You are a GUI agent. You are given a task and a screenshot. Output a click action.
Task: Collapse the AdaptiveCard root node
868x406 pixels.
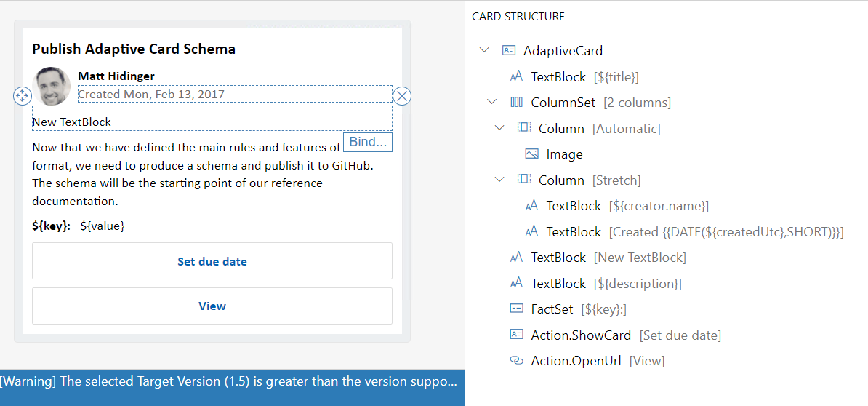tap(484, 51)
